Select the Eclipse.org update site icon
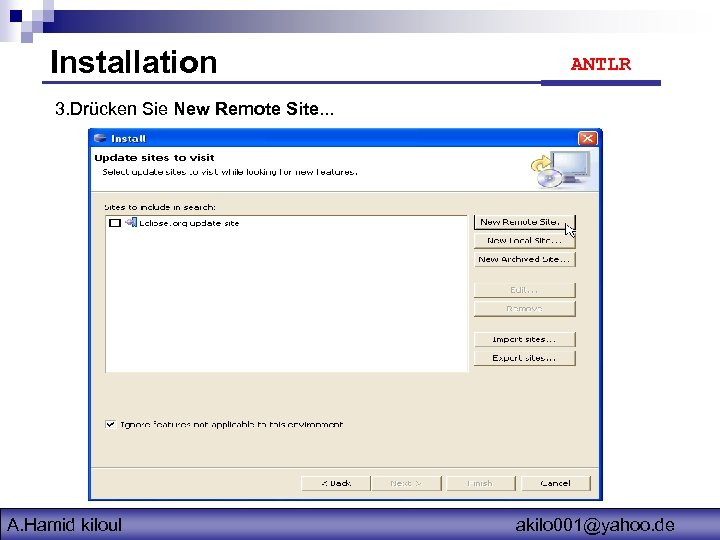The height and width of the screenshot is (540, 720). coord(131,223)
